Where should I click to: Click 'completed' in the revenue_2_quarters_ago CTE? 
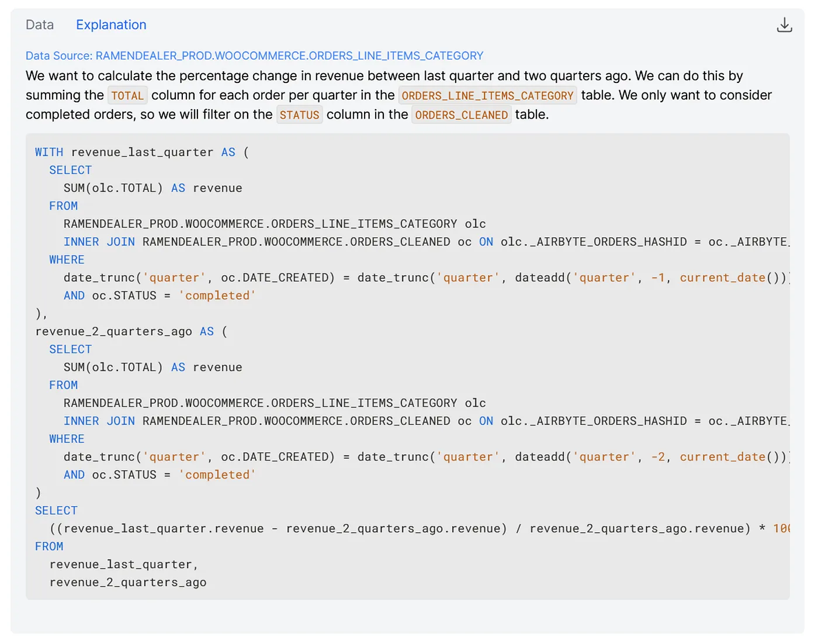pyautogui.click(x=217, y=475)
